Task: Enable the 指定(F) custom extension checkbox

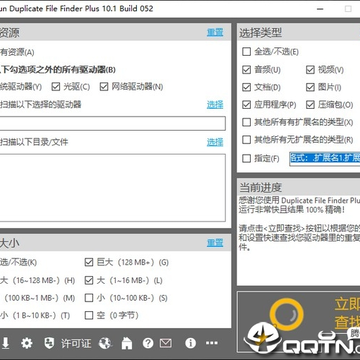Action: pyautogui.click(x=246, y=158)
